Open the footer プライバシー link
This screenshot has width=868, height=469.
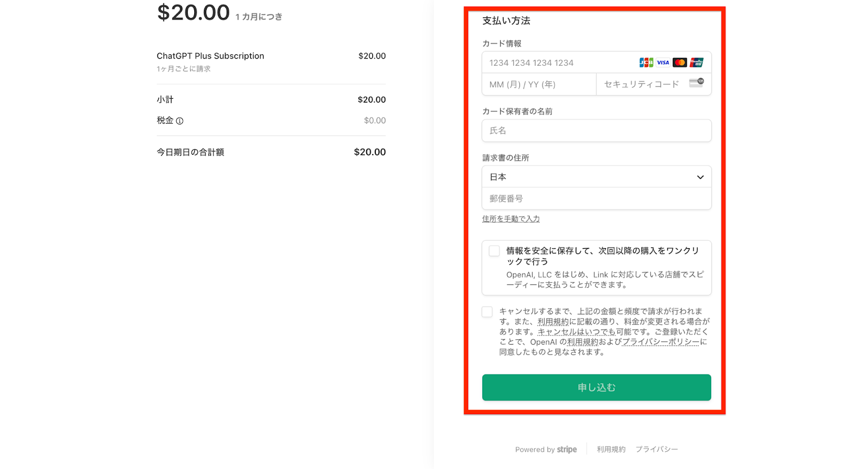click(657, 449)
